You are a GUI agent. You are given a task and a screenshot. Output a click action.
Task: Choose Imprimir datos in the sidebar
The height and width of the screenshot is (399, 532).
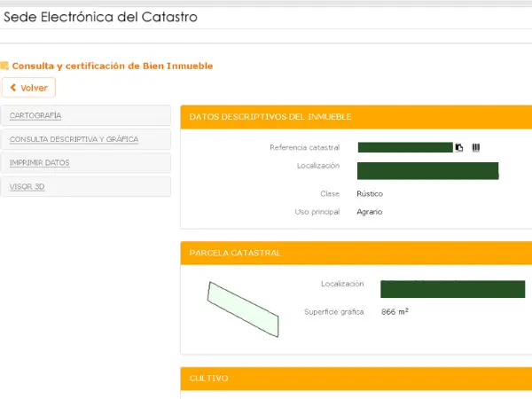[39, 163]
